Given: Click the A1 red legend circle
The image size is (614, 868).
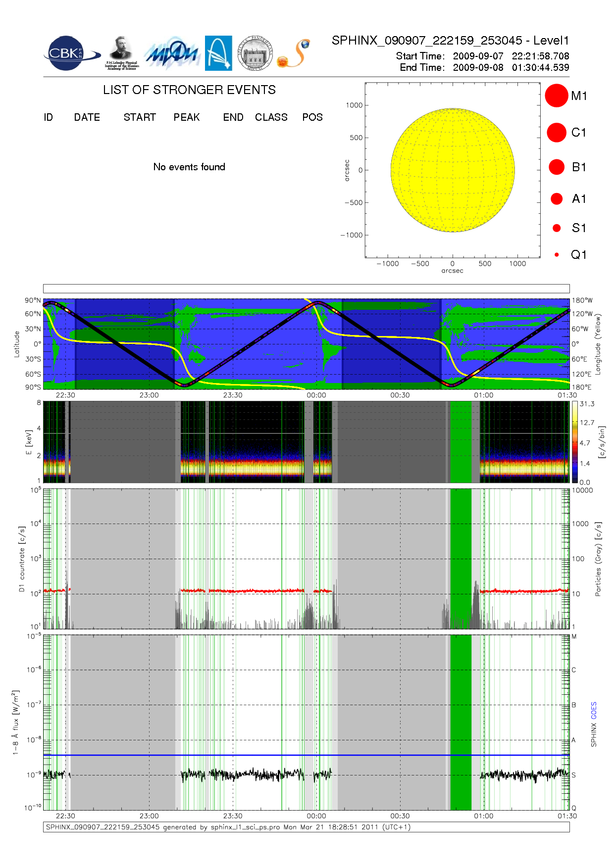Looking at the screenshot, I should pyautogui.click(x=557, y=198).
